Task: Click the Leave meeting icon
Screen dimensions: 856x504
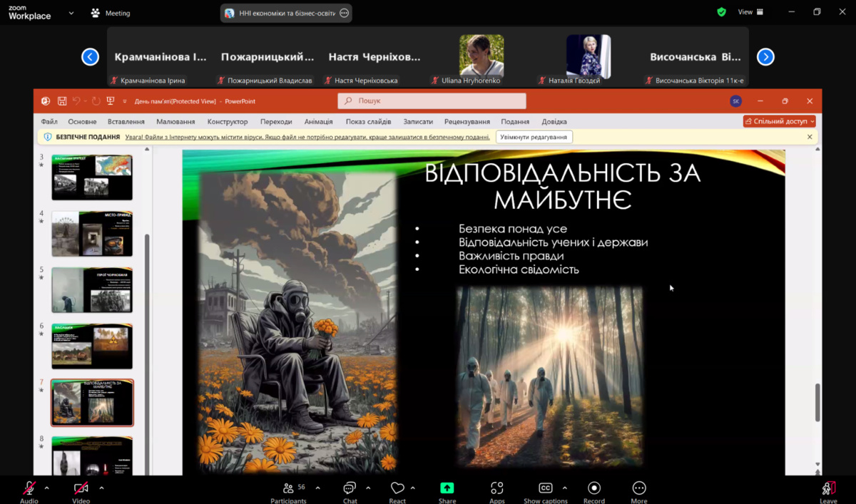Action: tap(827, 488)
